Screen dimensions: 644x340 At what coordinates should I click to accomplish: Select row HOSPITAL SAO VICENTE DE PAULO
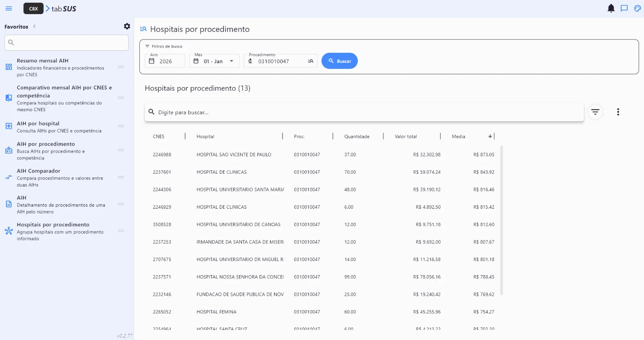pos(324,155)
